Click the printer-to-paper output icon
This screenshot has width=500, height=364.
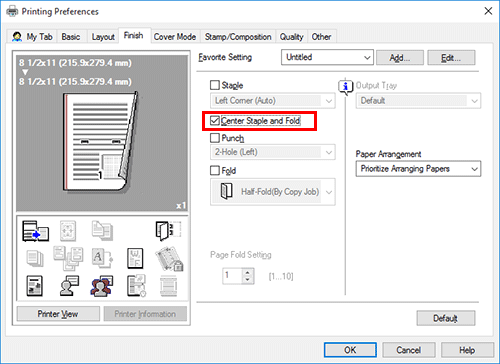[x=36, y=231]
